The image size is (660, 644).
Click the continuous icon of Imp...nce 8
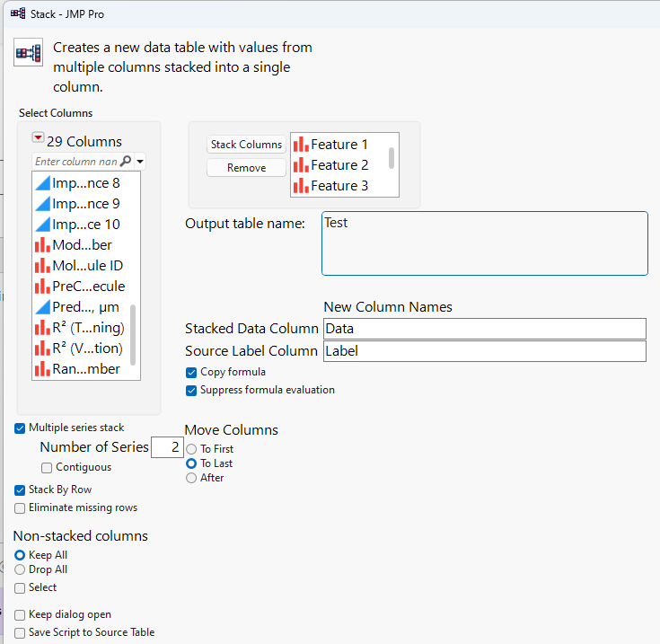point(42,183)
